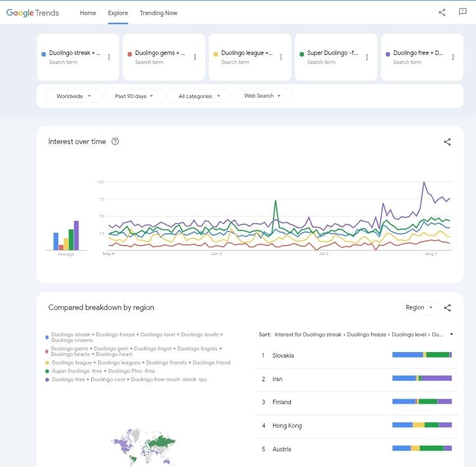
Task: Click the purple peak near Aug 1
Action: [424, 183]
